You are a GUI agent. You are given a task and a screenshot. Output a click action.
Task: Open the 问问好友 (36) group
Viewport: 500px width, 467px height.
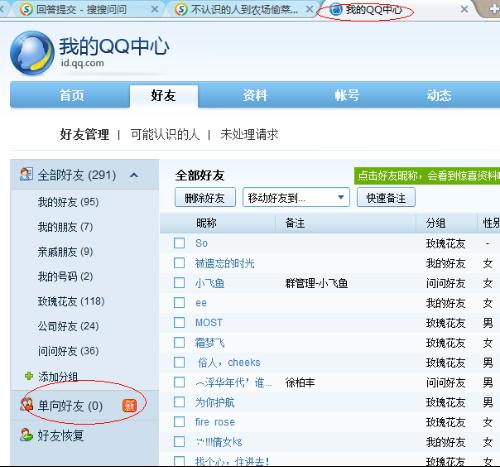click(68, 351)
